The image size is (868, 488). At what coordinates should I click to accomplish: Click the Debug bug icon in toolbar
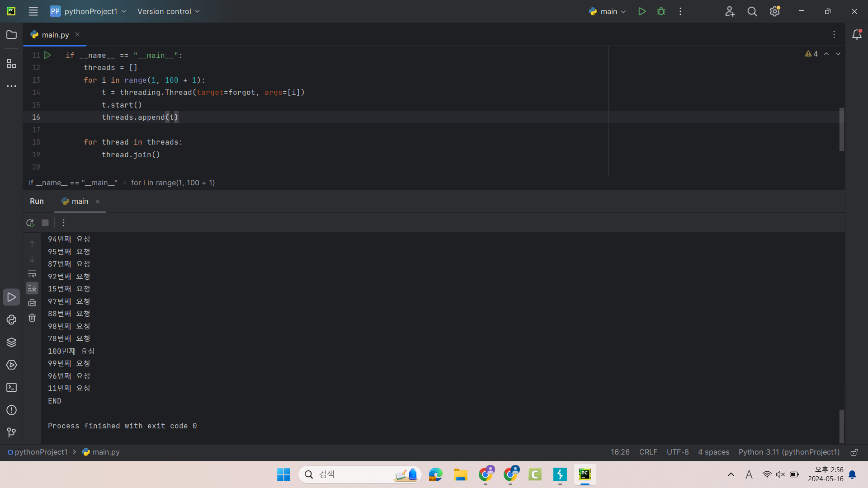pos(661,11)
